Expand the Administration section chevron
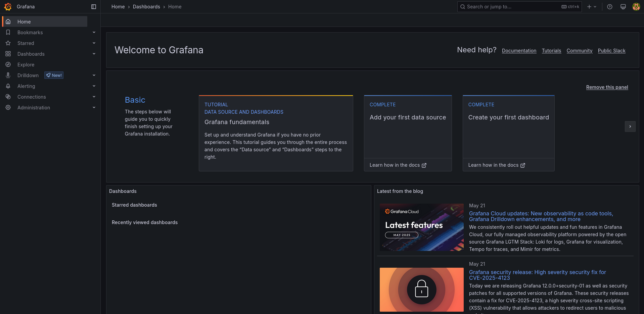This screenshot has height=314, width=644. (x=94, y=107)
